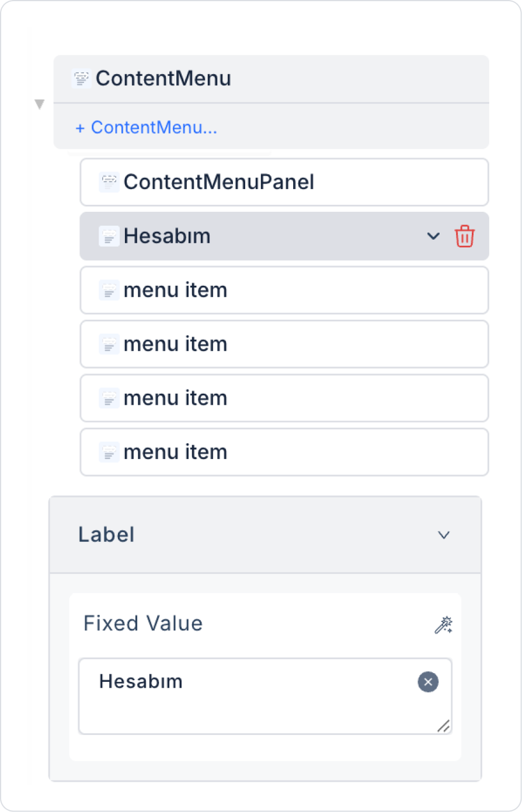Click the ContentMenuPanel item icon

pos(109,182)
